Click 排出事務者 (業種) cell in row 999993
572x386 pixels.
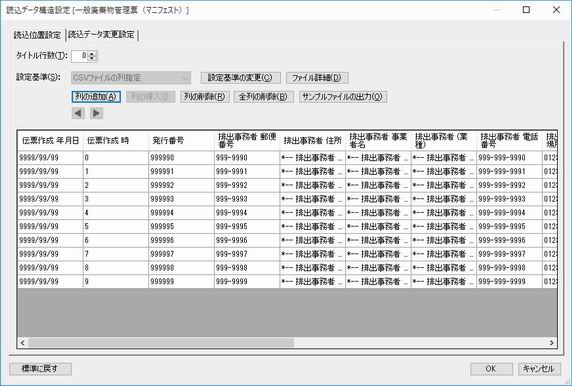click(444, 199)
